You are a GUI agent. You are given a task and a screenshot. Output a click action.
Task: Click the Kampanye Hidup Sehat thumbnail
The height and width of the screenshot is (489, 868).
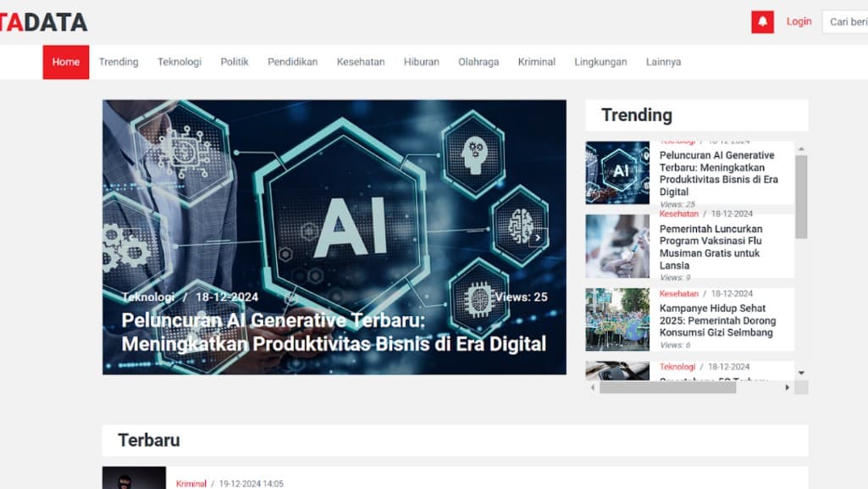tap(617, 319)
